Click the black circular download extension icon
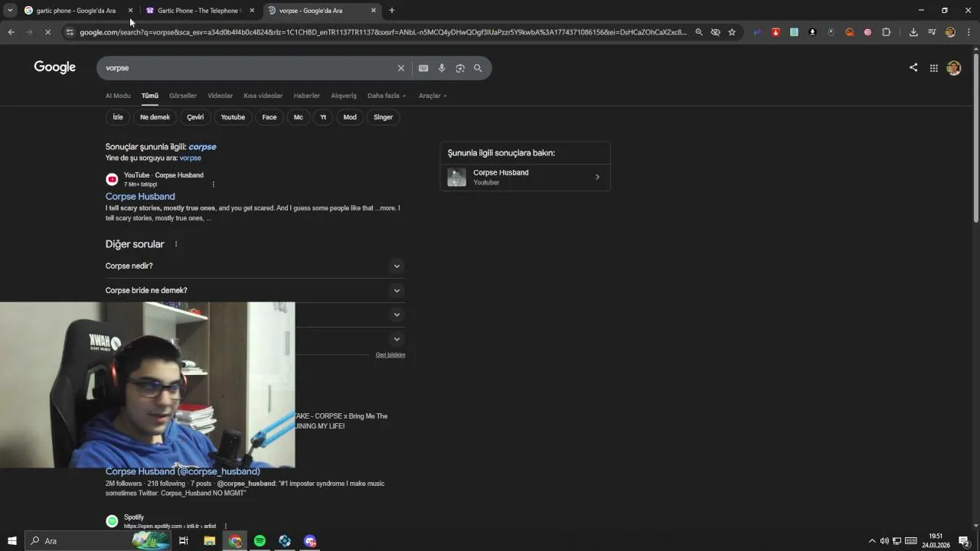980x551 pixels. [812, 32]
